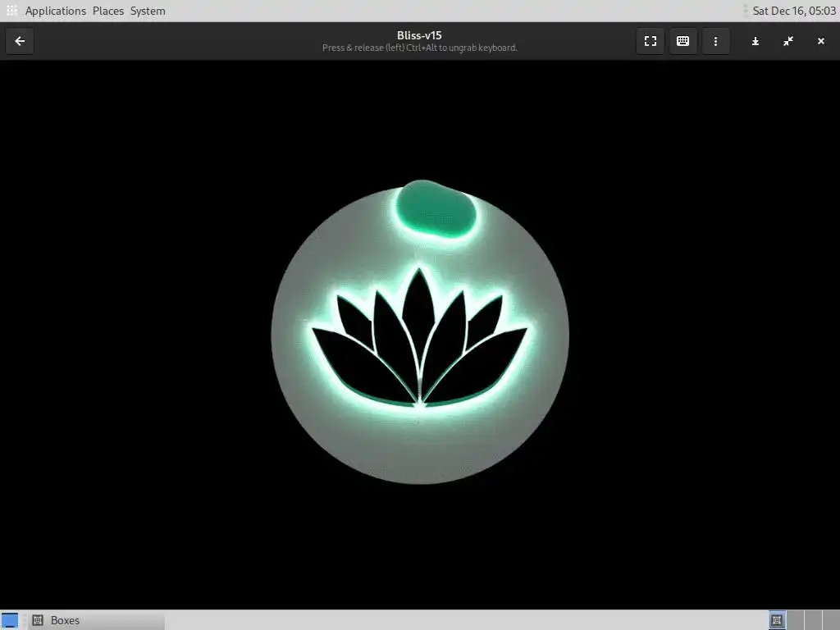This screenshot has height=630, width=840.
Task: Click the applications grid icon in top panel
Action: (x=11, y=11)
